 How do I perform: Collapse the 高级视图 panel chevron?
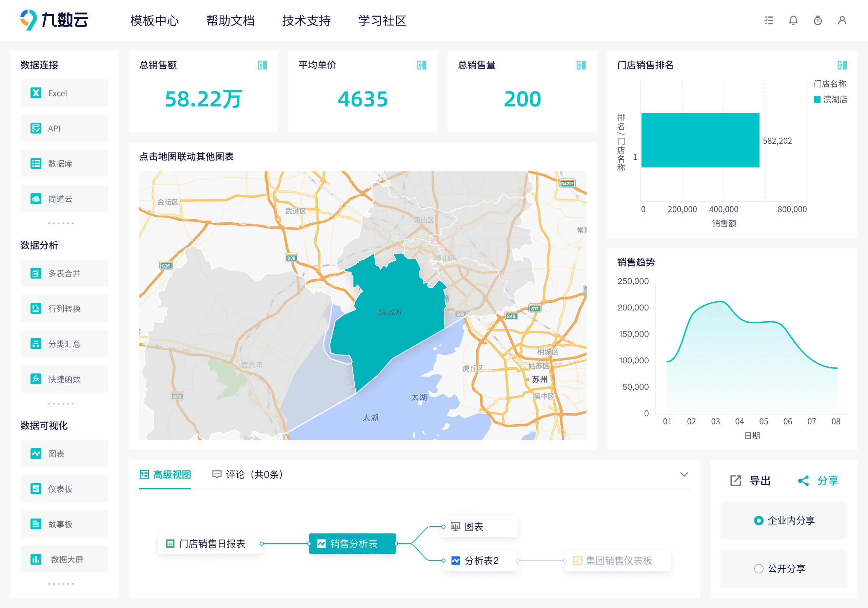684,474
